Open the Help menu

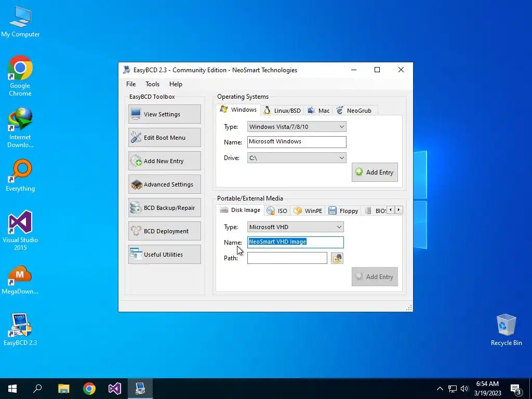(x=176, y=84)
